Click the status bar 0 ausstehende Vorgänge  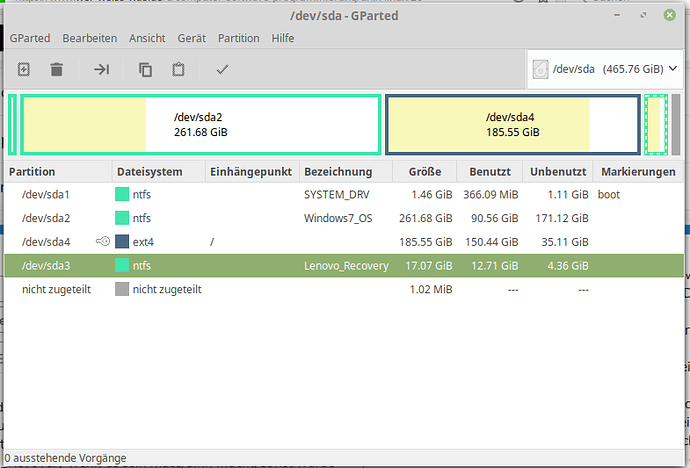coord(66,458)
